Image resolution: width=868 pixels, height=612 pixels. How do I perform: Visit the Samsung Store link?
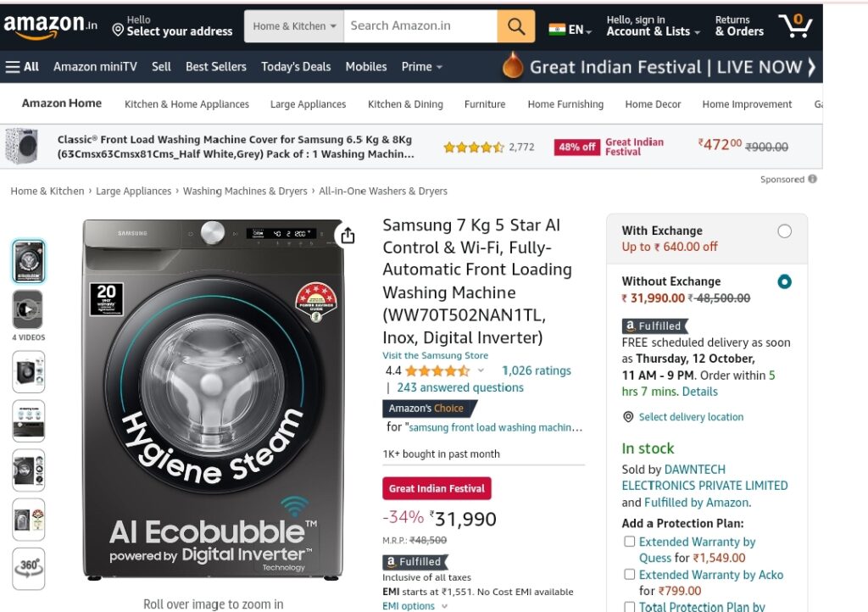(435, 355)
